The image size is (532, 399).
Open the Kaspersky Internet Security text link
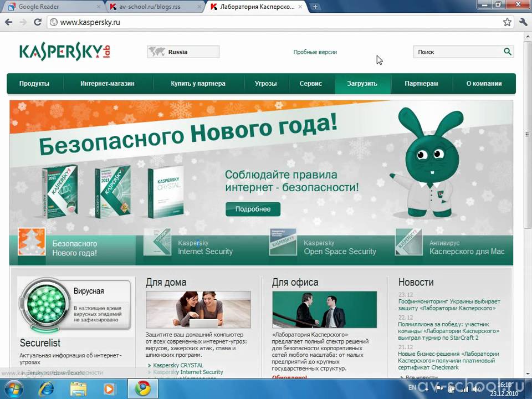[188, 372]
